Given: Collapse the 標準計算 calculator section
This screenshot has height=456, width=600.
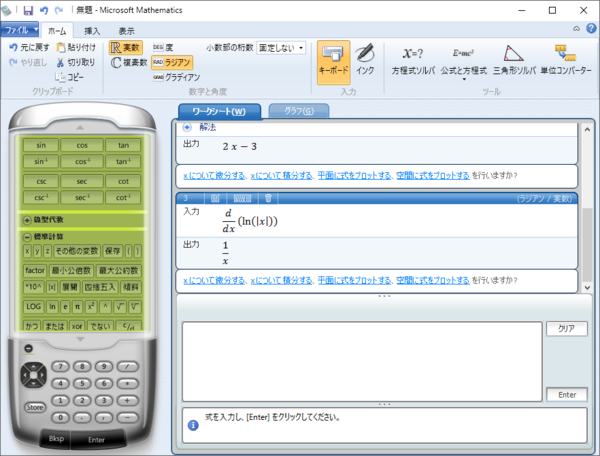Looking at the screenshot, I should pyautogui.click(x=27, y=237).
